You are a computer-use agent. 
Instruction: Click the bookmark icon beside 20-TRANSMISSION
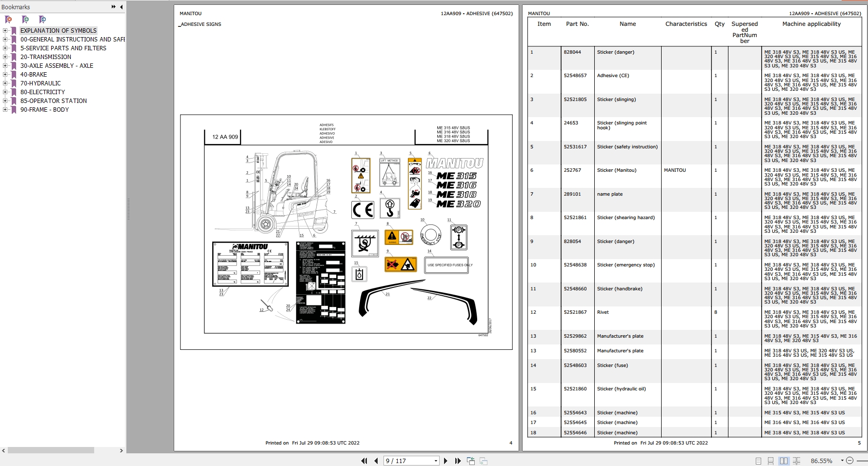coord(14,57)
